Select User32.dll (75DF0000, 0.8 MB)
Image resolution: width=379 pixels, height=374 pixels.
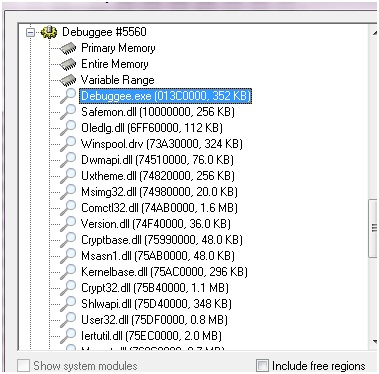(154, 320)
